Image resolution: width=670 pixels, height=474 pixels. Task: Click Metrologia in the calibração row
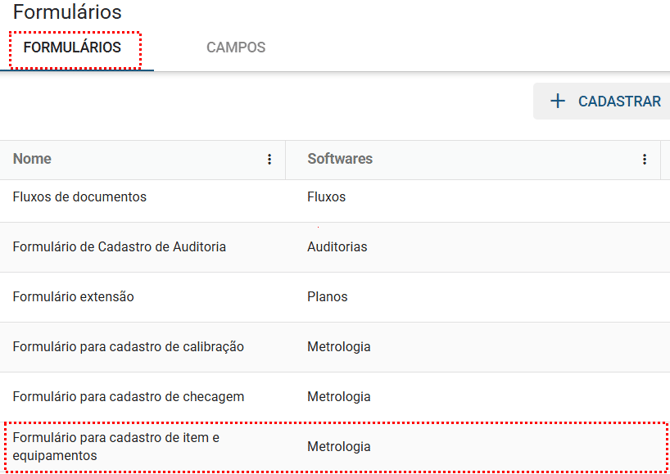pyautogui.click(x=339, y=347)
